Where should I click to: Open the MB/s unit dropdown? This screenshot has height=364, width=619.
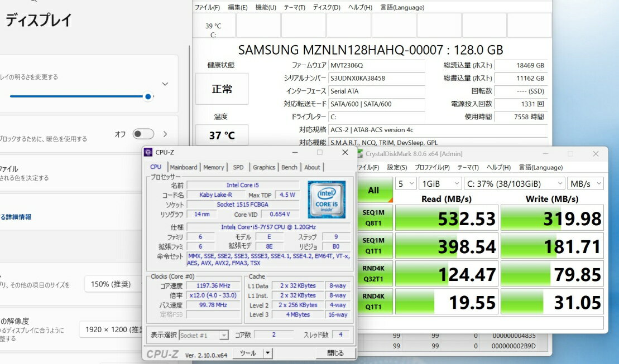coord(585,183)
